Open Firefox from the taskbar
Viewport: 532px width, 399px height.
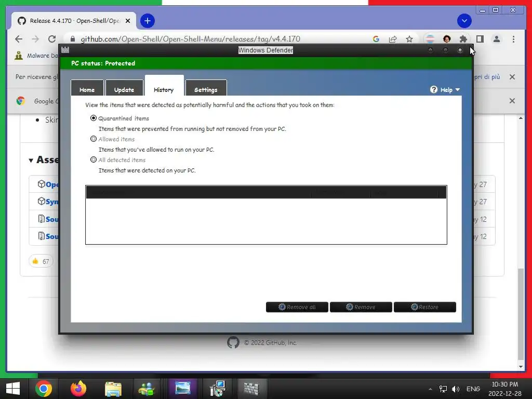click(x=78, y=389)
